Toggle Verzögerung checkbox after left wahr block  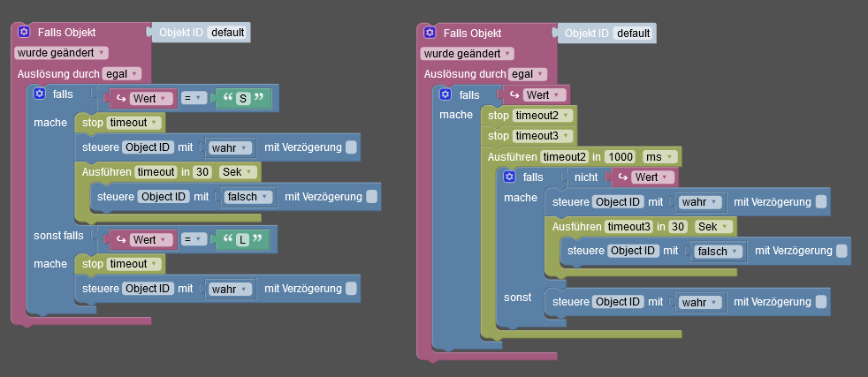pyautogui.click(x=351, y=147)
